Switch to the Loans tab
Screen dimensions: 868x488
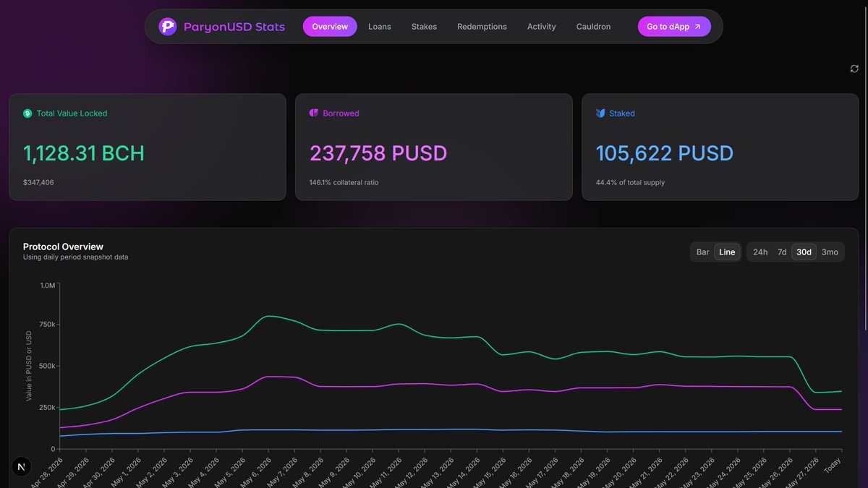[380, 27]
